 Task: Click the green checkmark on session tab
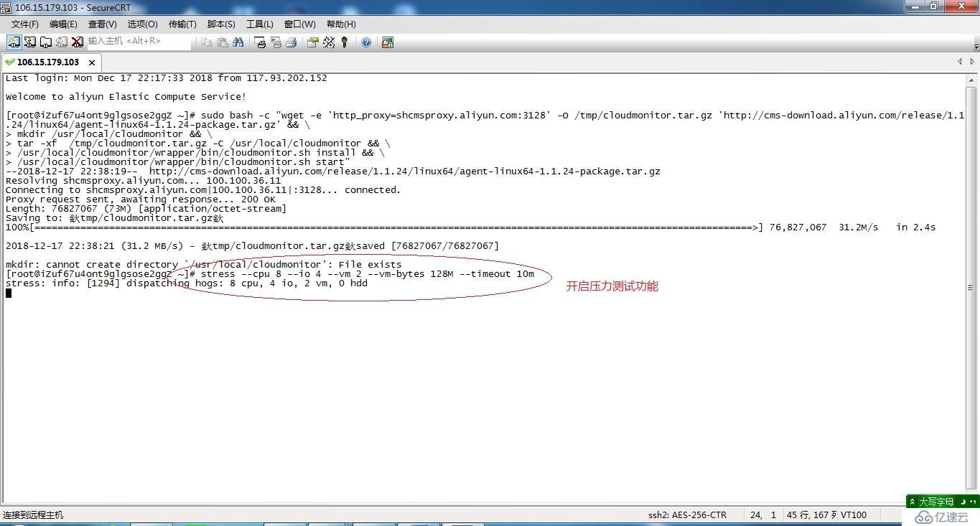tap(10, 62)
